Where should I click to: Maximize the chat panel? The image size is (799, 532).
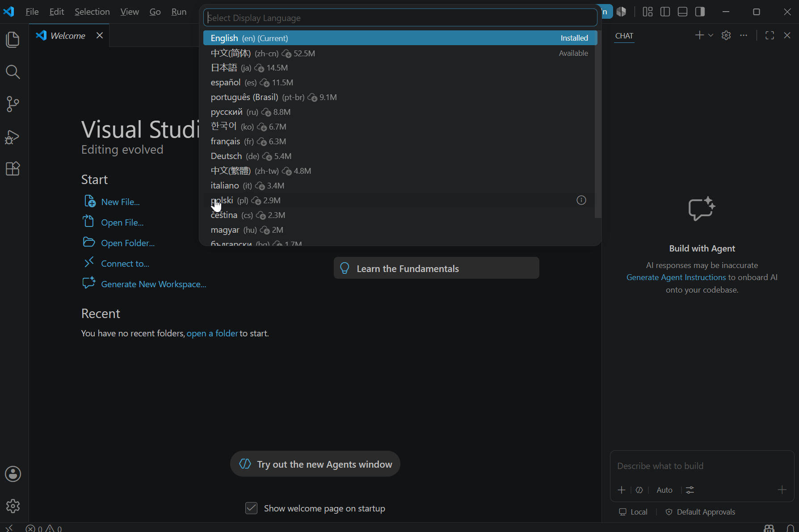[x=770, y=35]
